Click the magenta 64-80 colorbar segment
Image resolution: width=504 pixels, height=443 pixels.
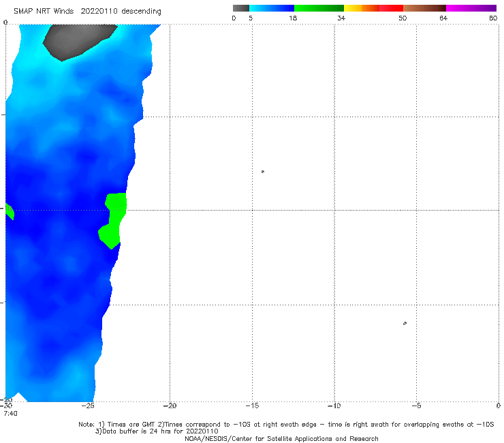click(471, 8)
